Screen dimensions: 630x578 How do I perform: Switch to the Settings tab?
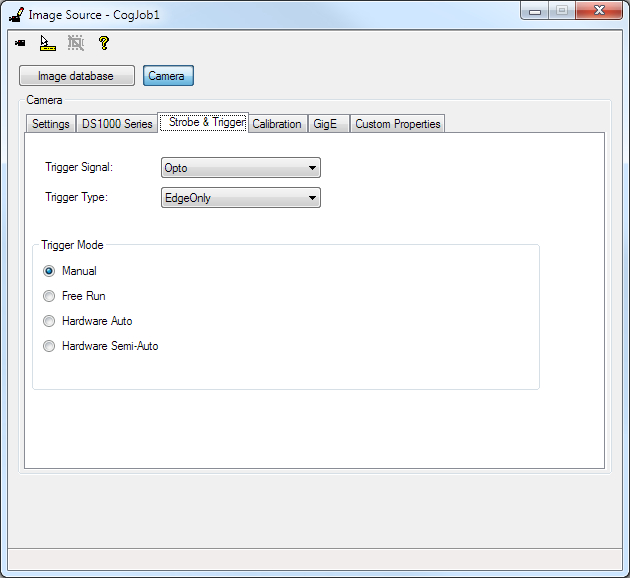(x=51, y=124)
